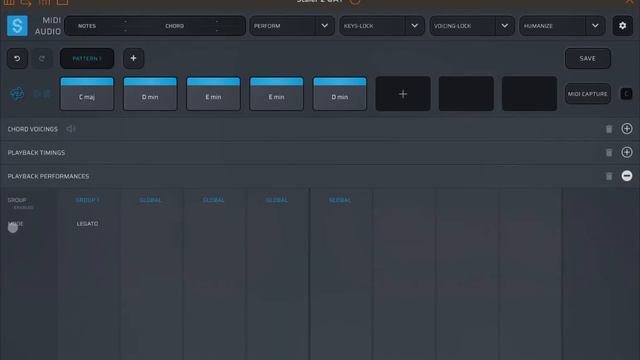Click the MODE row label

click(16, 224)
